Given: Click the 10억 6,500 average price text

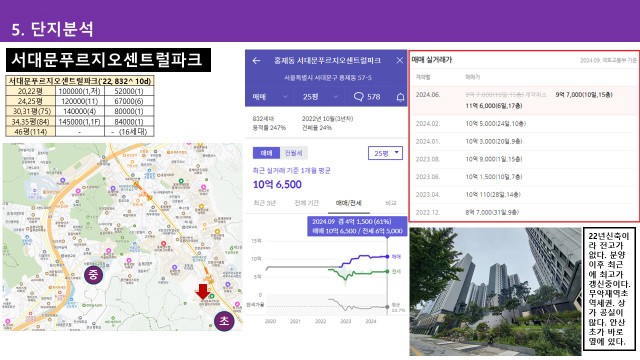Looking at the screenshot, I should pyautogui.click(x=277, y=184).
